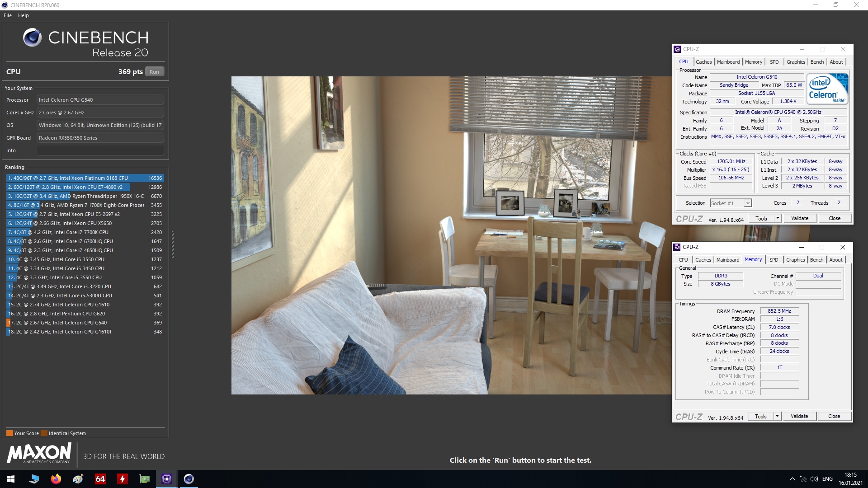Switch ENG input language indicator

(x=827, y=479)
